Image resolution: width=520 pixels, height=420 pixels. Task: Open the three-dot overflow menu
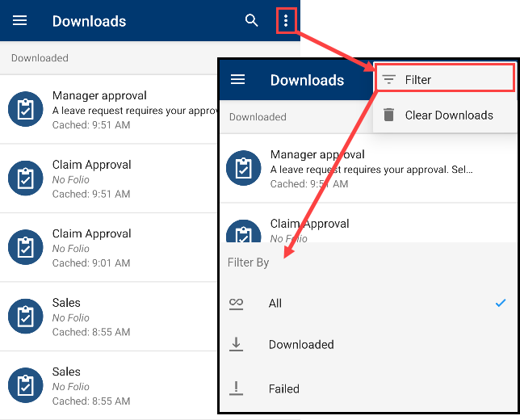286,21
